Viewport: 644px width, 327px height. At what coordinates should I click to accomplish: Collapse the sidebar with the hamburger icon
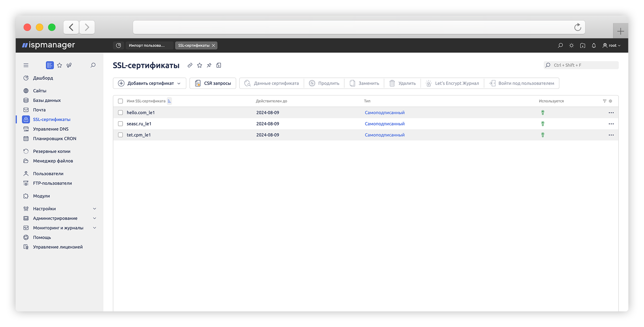[x=26, y=65]
